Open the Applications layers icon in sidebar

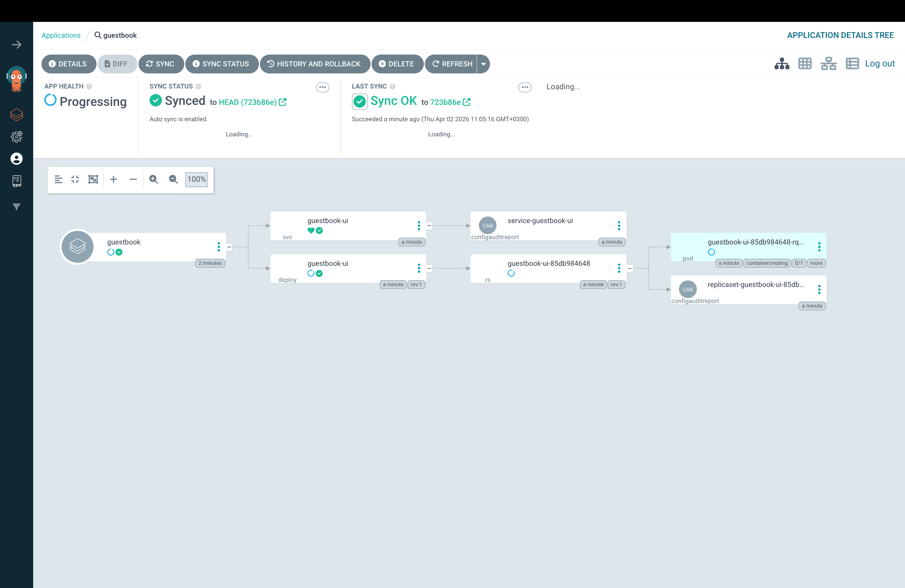click(x=17, y=115)
